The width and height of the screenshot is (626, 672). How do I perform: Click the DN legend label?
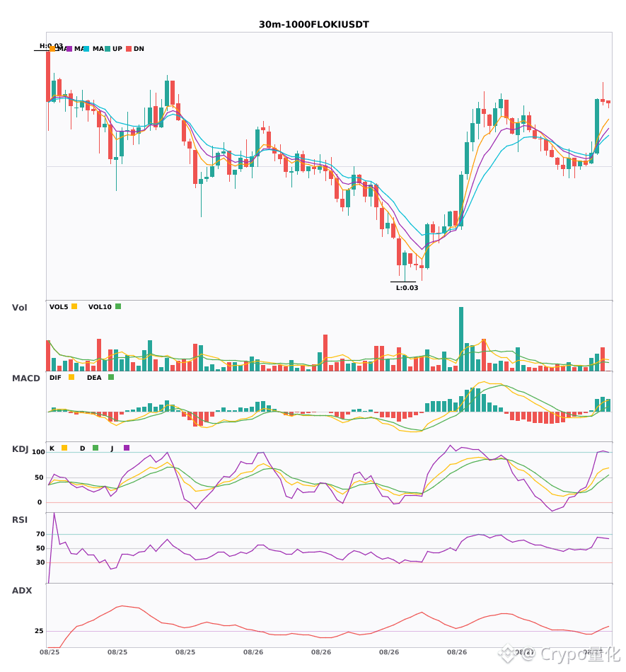(139, 49)
